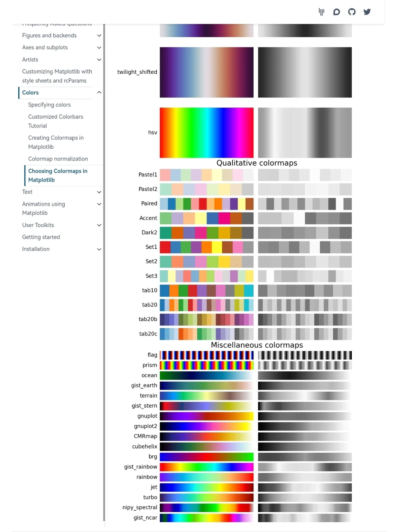Expand the Figures and backends section chevron
The image size is (399, 532).
[99, 35]
